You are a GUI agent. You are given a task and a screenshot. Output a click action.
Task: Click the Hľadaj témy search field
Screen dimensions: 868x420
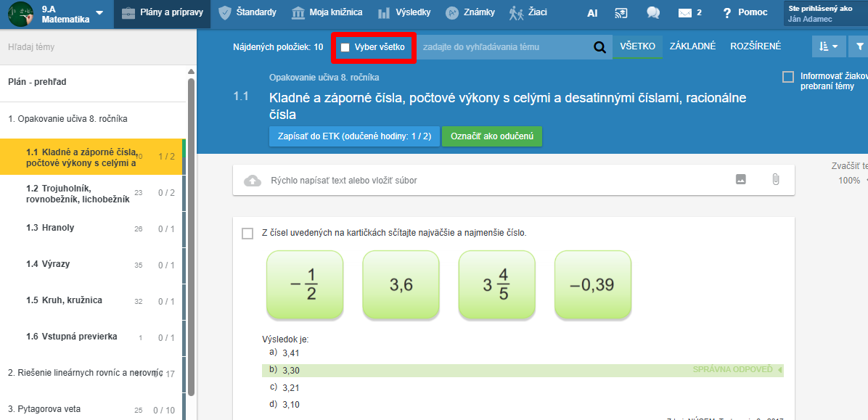point(99,47)
